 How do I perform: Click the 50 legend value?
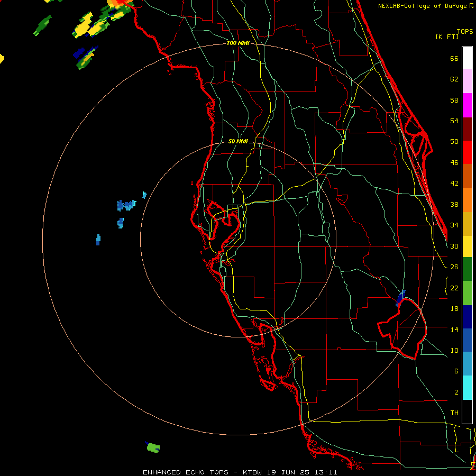(x=454, y=142)
